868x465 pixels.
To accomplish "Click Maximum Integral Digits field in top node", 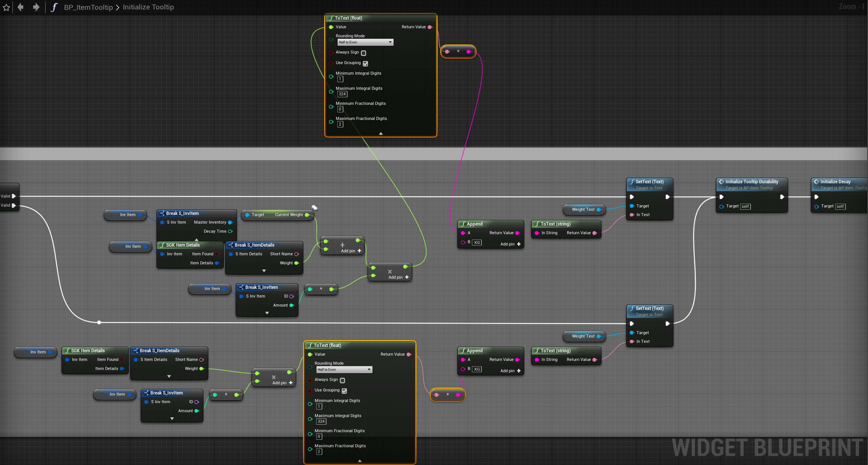I will pos(342,94).
